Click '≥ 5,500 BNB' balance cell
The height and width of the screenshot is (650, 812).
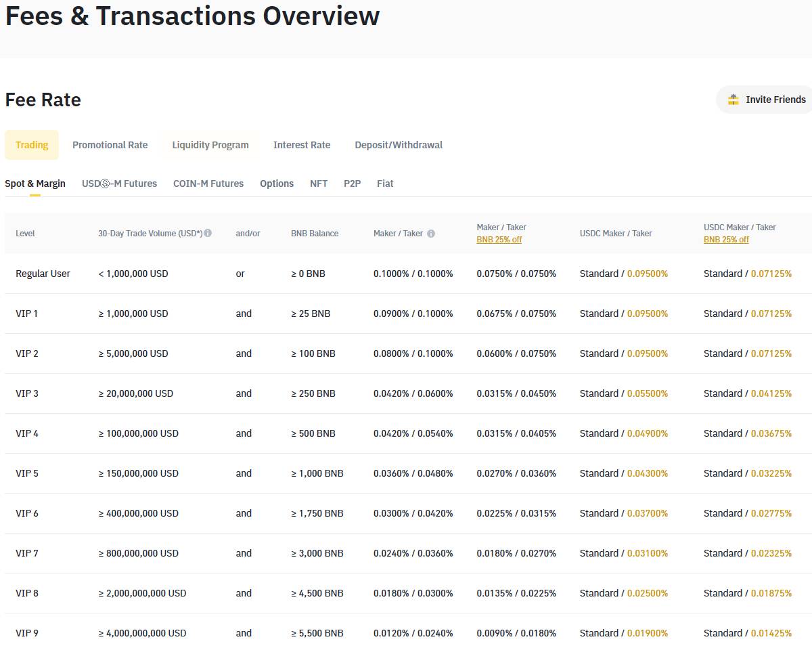click(317, 633)
